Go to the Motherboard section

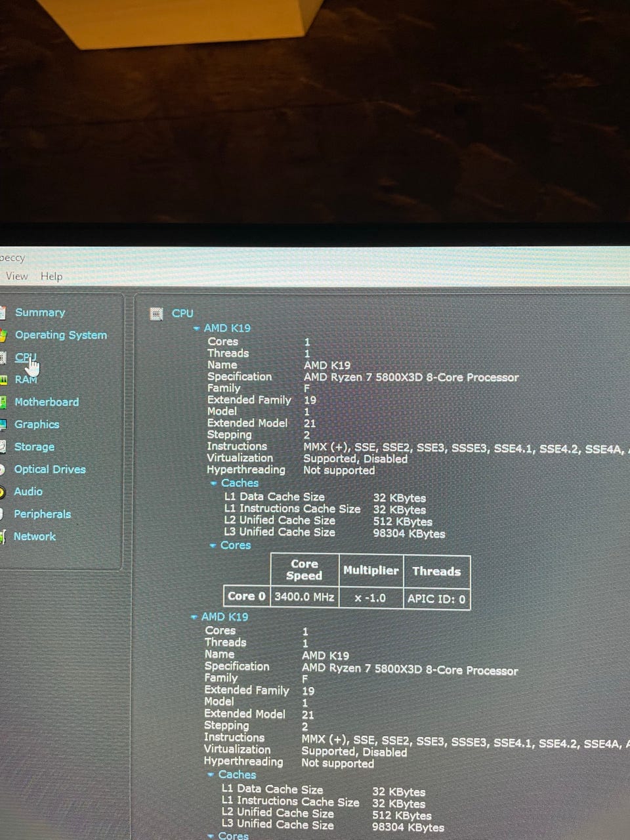[47, 402]
